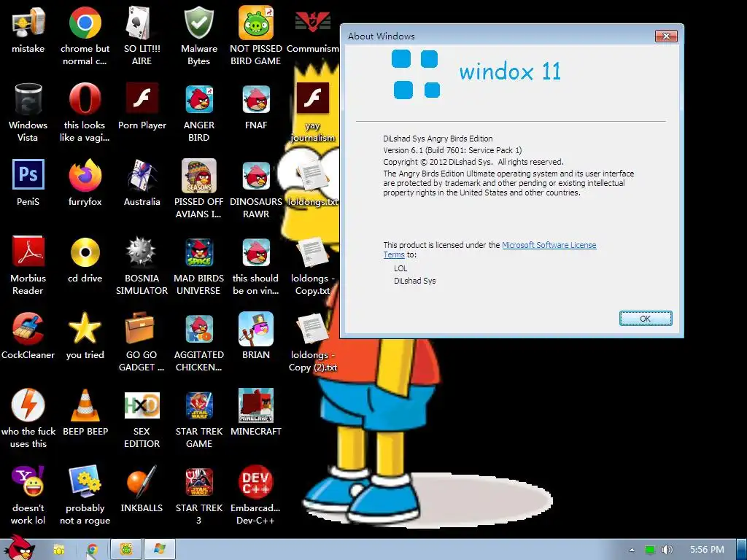Select 'loldongs - Copy (2).txt' file icon

tap(312, 329)
